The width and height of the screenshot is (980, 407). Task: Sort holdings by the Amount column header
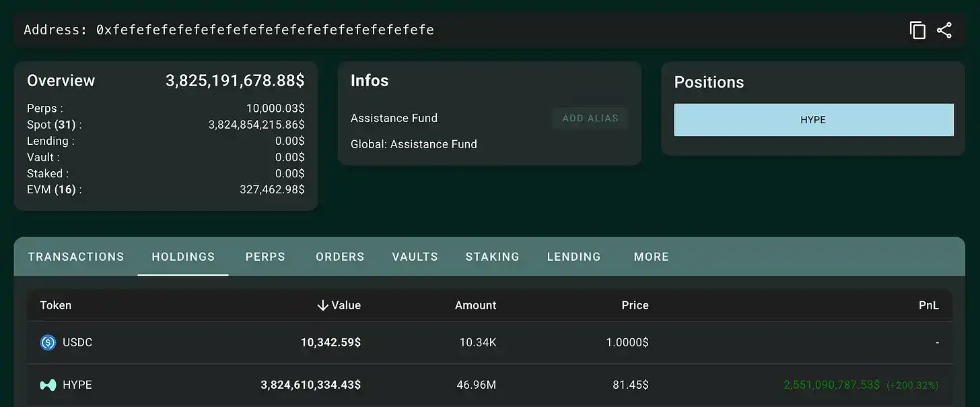tap(475, 305)
